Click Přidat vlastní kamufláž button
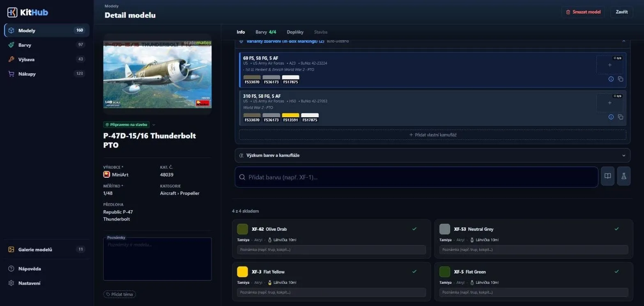 pyautogui.click(x=432, y=135)
